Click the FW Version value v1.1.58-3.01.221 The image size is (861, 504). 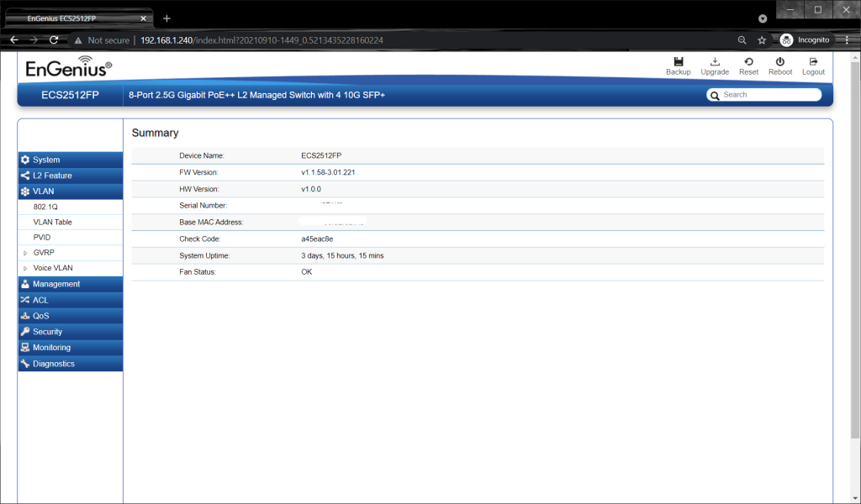328,172
